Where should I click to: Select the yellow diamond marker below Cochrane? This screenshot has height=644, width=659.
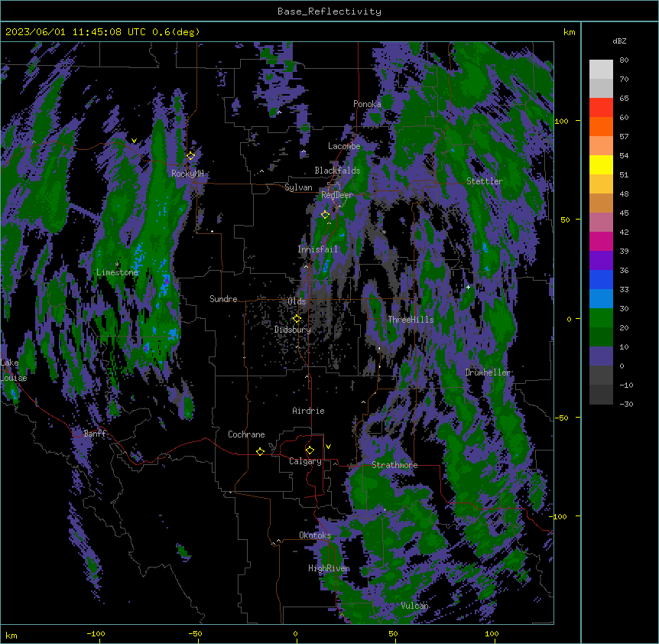260,451
